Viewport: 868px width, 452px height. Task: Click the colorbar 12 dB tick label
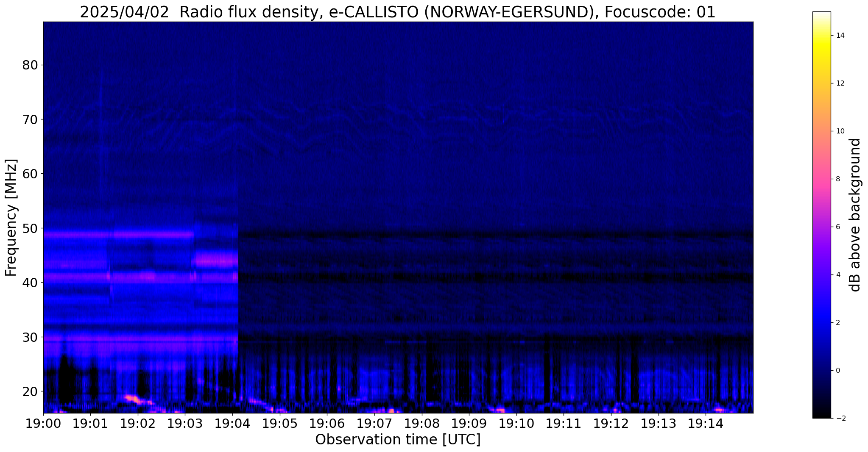[840, 83]
